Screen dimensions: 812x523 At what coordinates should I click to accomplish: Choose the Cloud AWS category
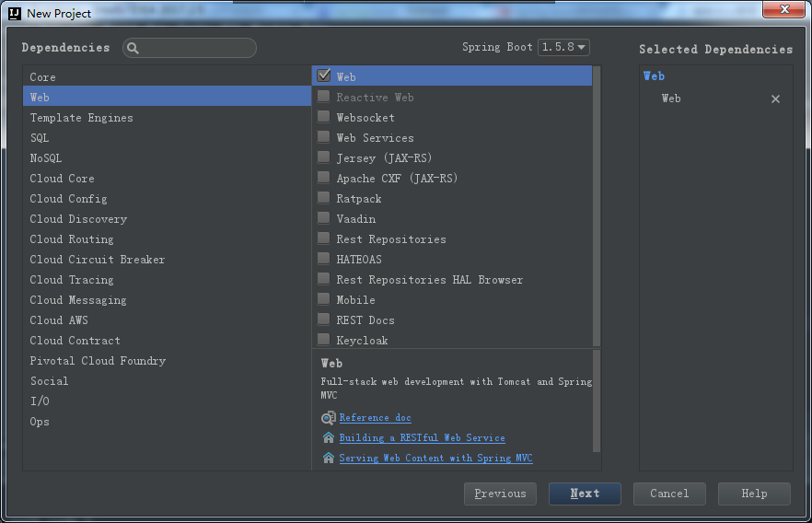coord(167,320)
